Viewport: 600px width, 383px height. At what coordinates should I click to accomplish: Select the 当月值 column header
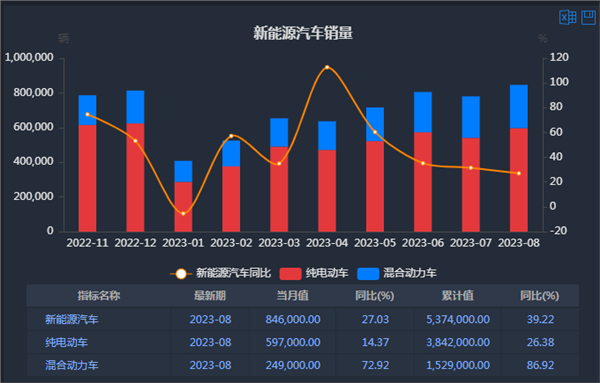click(x=293, y=295)
